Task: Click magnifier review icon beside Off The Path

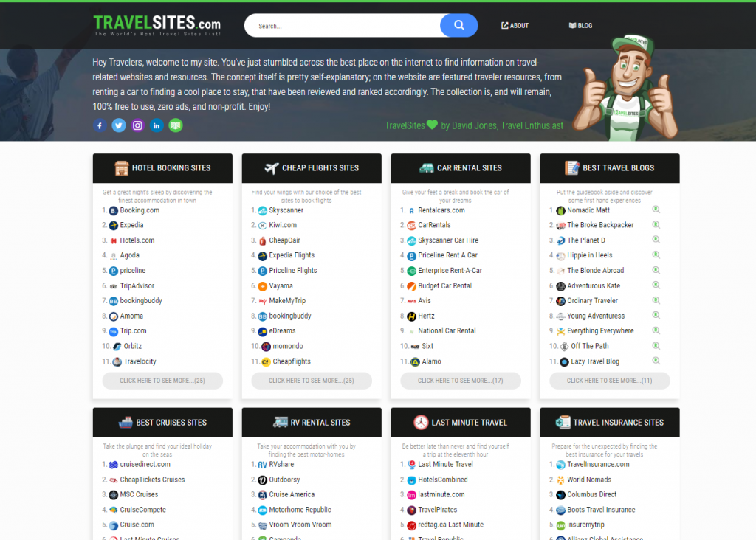Action: coord(656,345)
